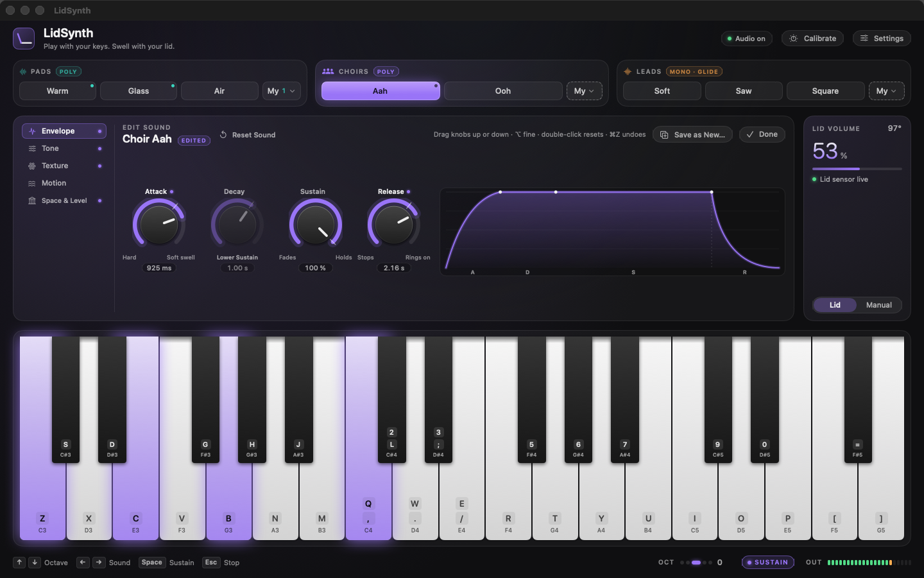Open the Choirs My presets dropdown
924x578 pixels.
(584, 91)
